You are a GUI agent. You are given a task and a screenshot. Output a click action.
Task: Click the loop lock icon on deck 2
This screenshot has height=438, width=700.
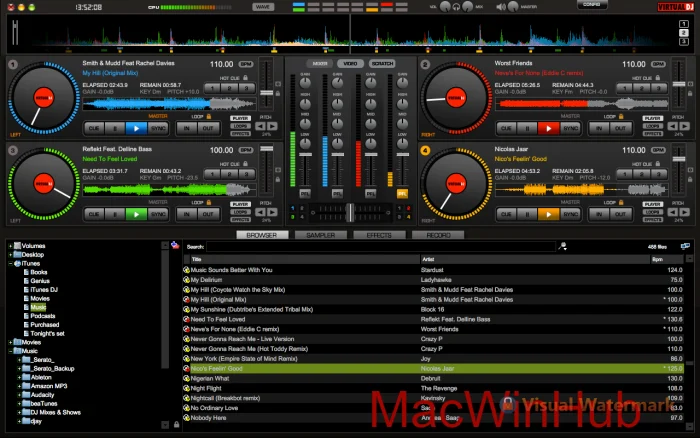click(621, 116)
